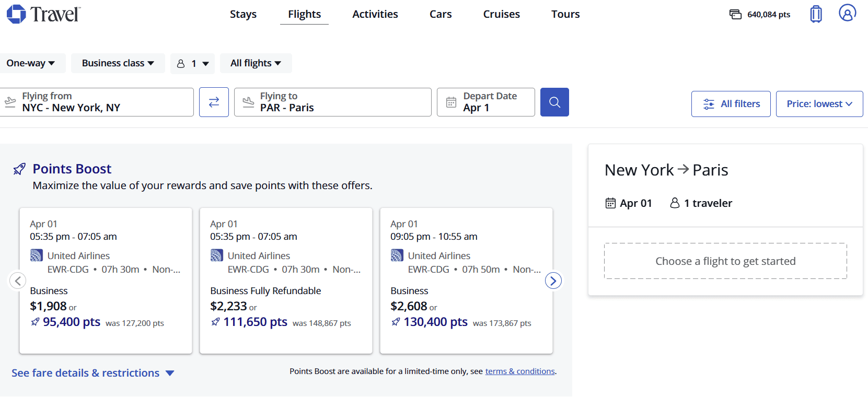Viewport: 868px width, 397px height.
Task: Expand See fare details & restrictions
Action: click(92, 373)
